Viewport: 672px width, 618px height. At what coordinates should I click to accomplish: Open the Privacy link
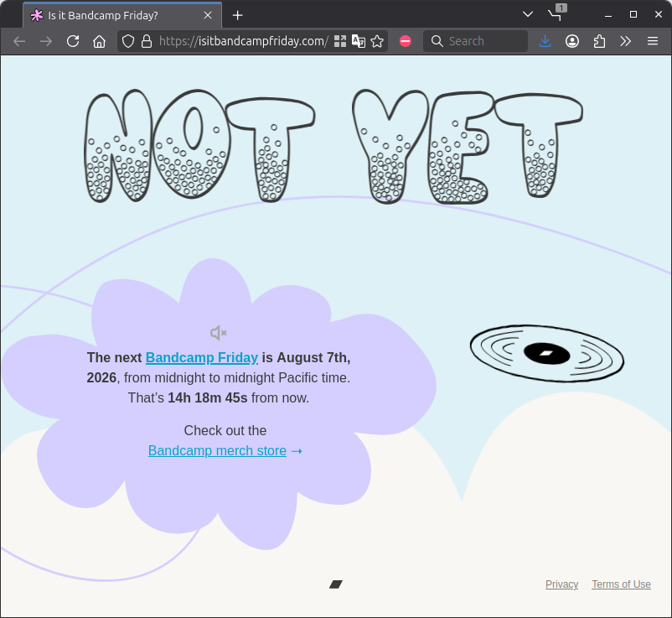coord(562,584)
